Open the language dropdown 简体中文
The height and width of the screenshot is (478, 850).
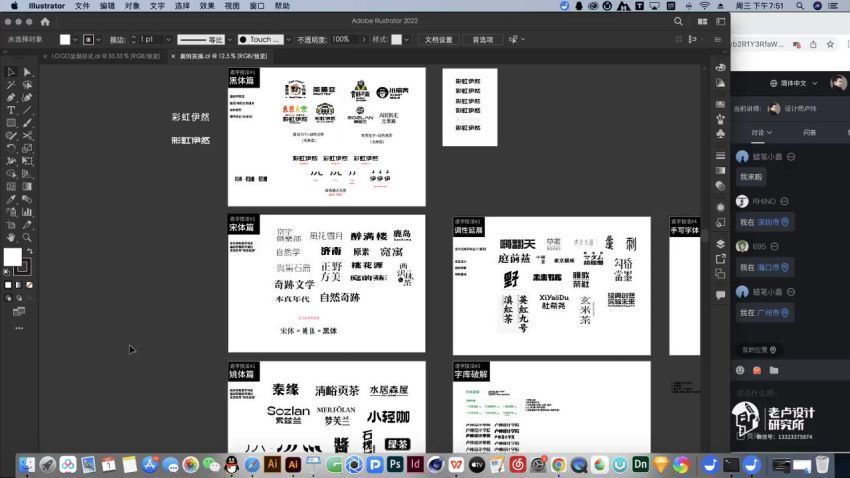click(x=793, y=83)
